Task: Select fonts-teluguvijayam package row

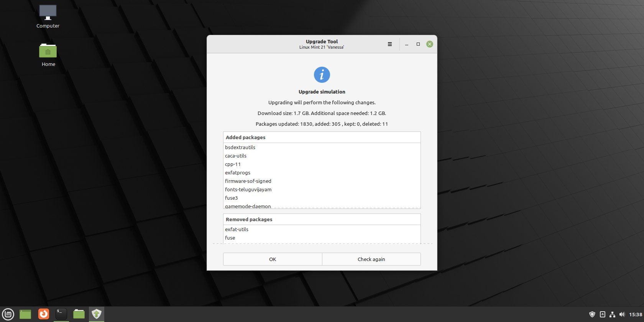Action: pyautogui.click(x=322, y=189)
